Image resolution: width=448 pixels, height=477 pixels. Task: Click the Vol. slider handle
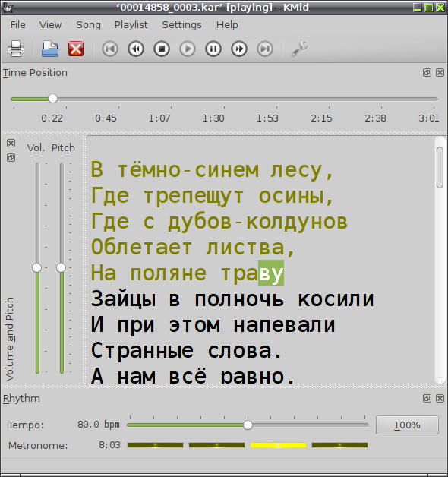[36, 267]
